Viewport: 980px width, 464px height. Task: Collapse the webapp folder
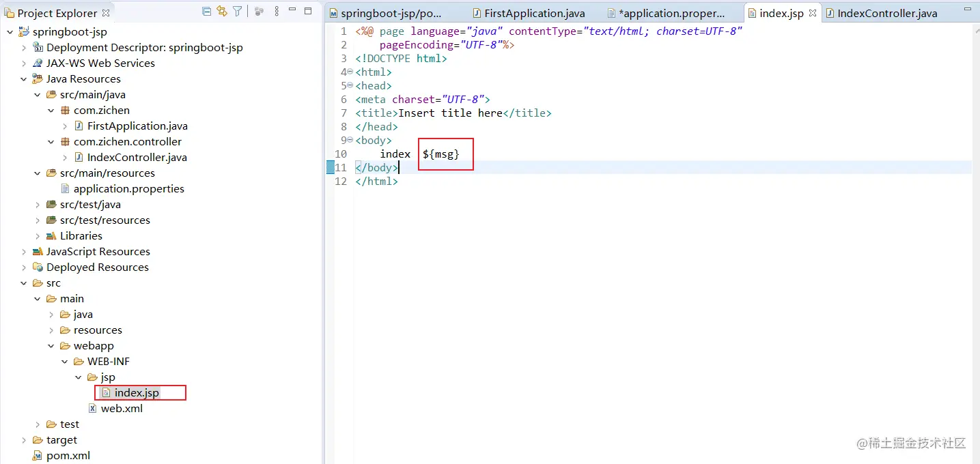(51, 346)
